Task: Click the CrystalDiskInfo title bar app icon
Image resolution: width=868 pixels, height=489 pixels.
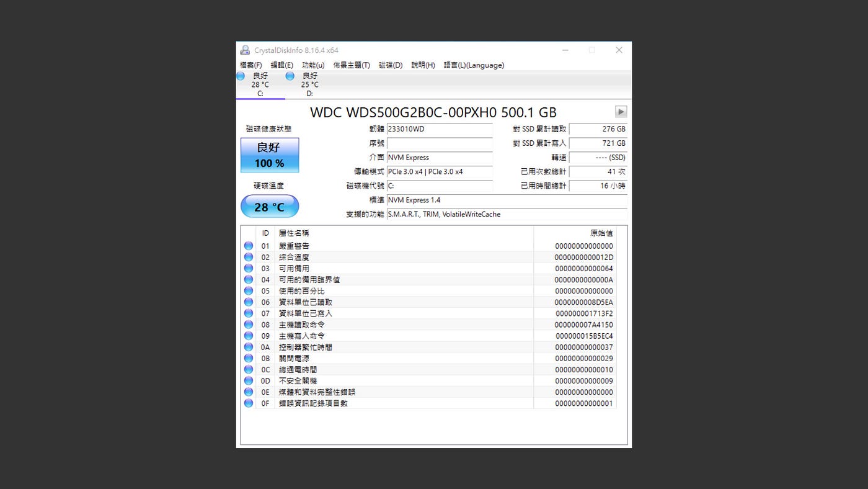Action: coord(245,50)
